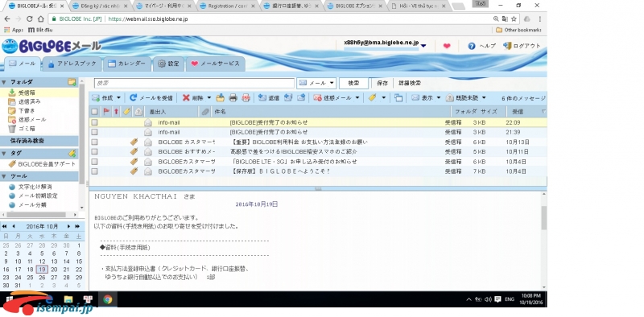Click the new folder icon in フォルダ header
The height and width of the screenshot is (317, 644).
tap(72, 82)
